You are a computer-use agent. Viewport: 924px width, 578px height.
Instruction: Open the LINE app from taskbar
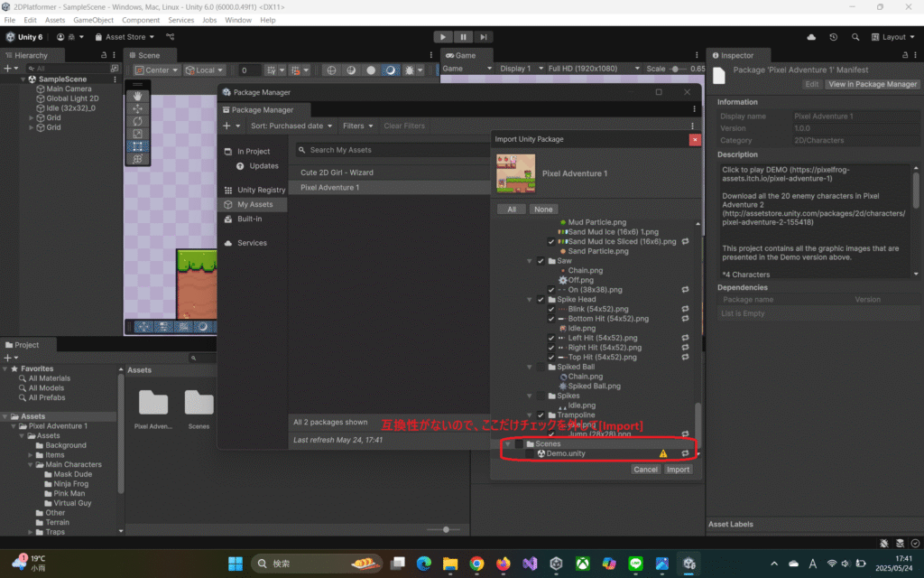pos(635,564)
